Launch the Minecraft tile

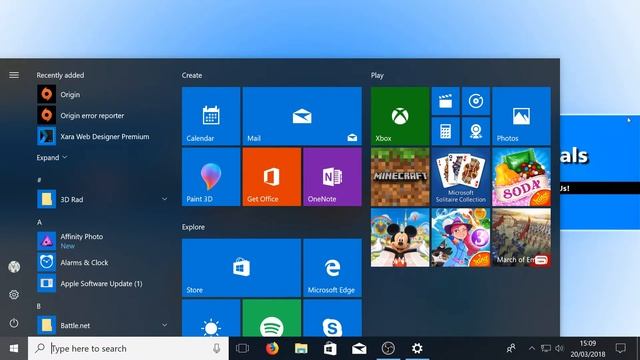(400, 177)
